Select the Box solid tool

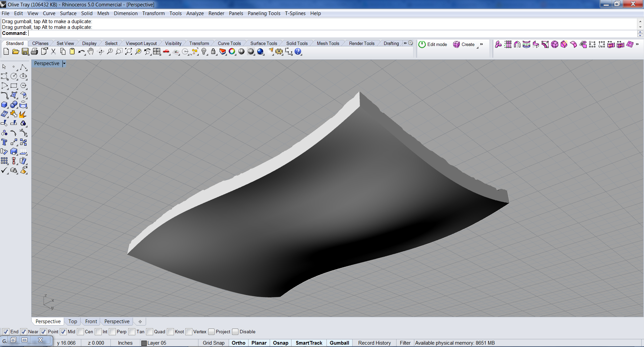4,105
